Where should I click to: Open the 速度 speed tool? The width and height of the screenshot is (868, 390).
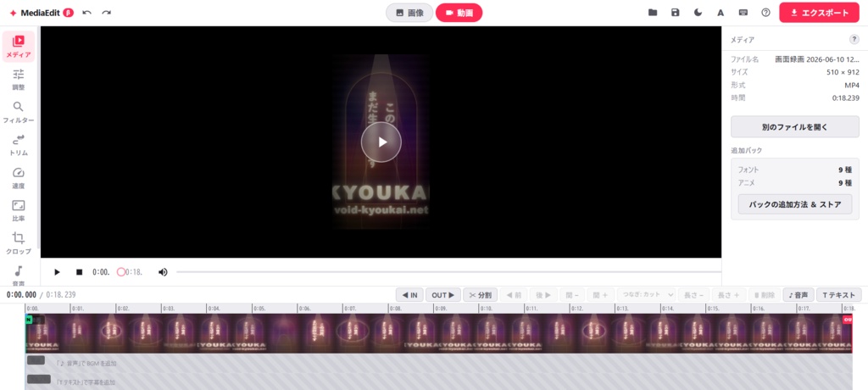pyautogui.click(x=19, y=178)
